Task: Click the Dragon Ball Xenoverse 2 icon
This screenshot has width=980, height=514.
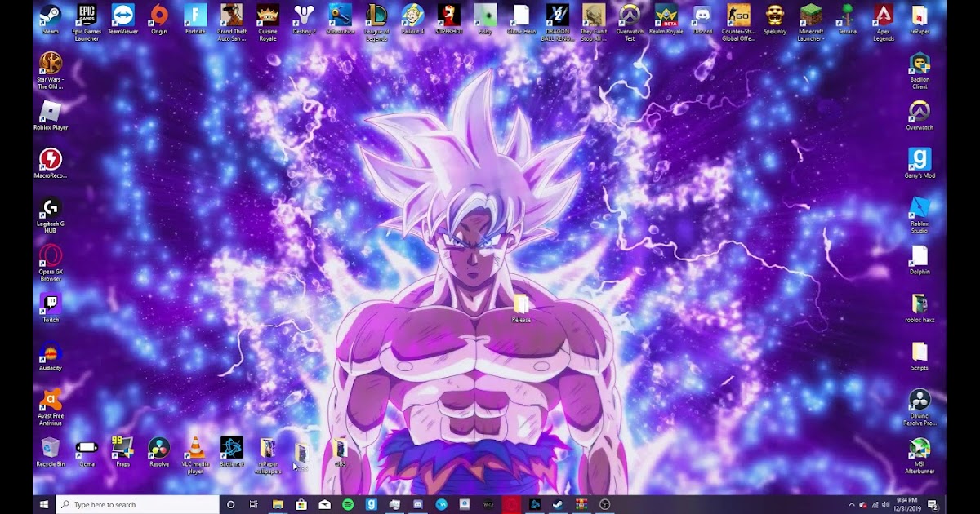Action: [x=557, y=22]
